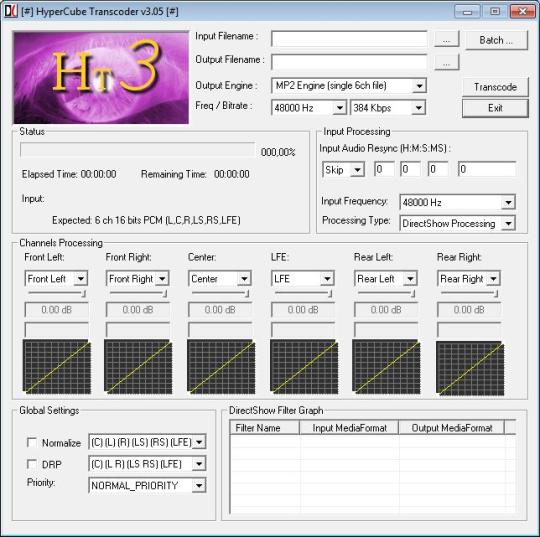Open the Normalize channel grouping dropdown
Screen dimensions: 540x537
[x=147, y=442]
